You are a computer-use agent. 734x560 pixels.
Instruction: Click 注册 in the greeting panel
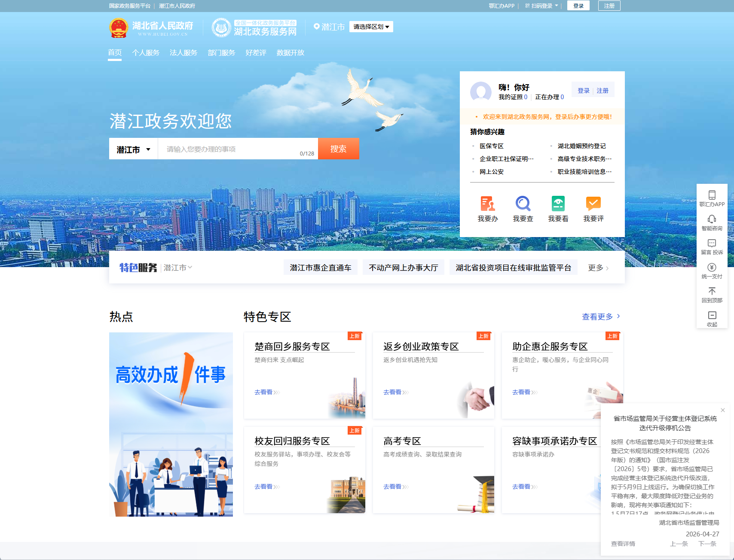602,91
